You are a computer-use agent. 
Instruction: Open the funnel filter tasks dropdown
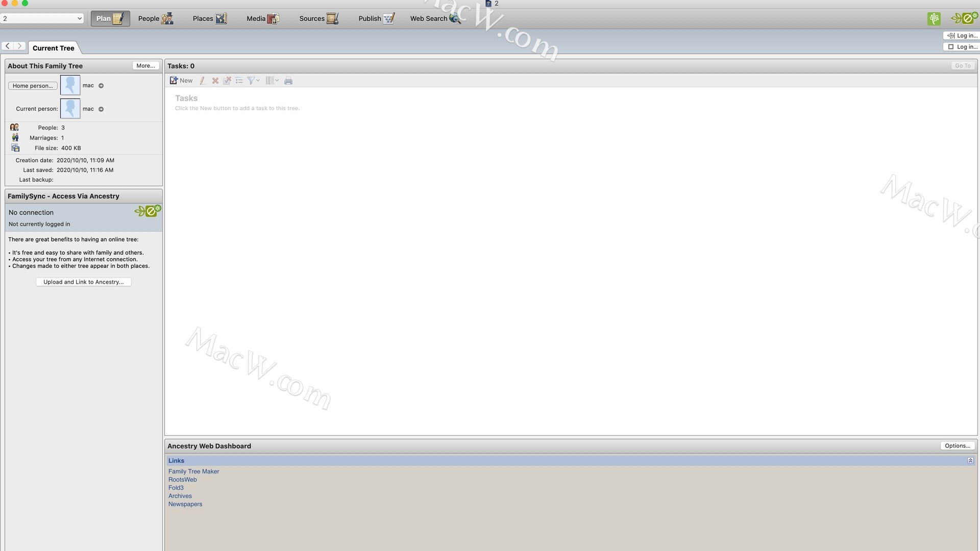[253, 81]
